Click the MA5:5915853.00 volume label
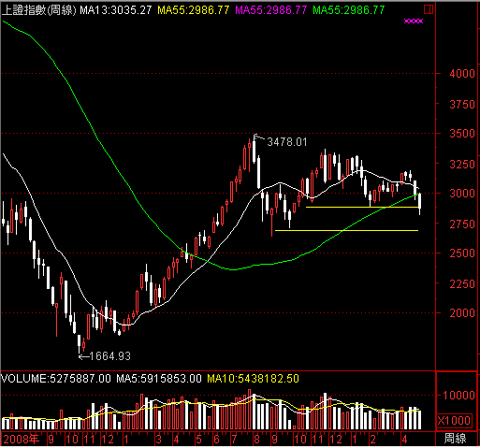Screen dimensions: 480x448 (x=159, y=379)
